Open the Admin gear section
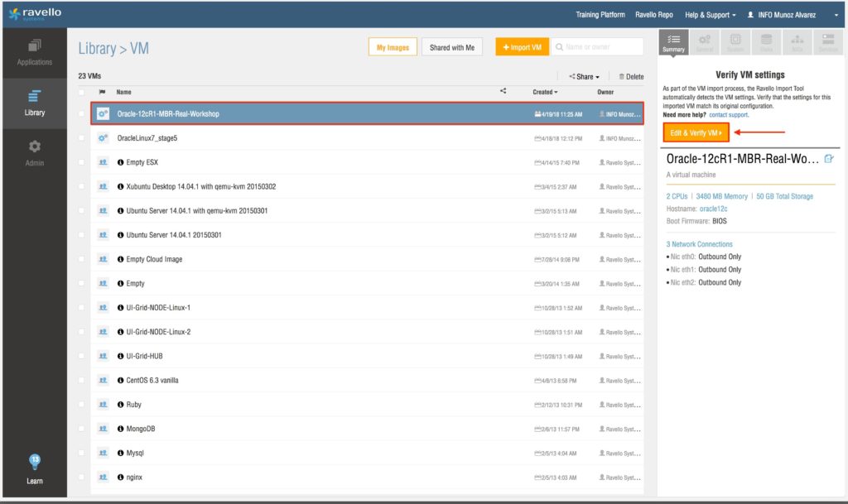The image size is (848, 504). [34, 152]
